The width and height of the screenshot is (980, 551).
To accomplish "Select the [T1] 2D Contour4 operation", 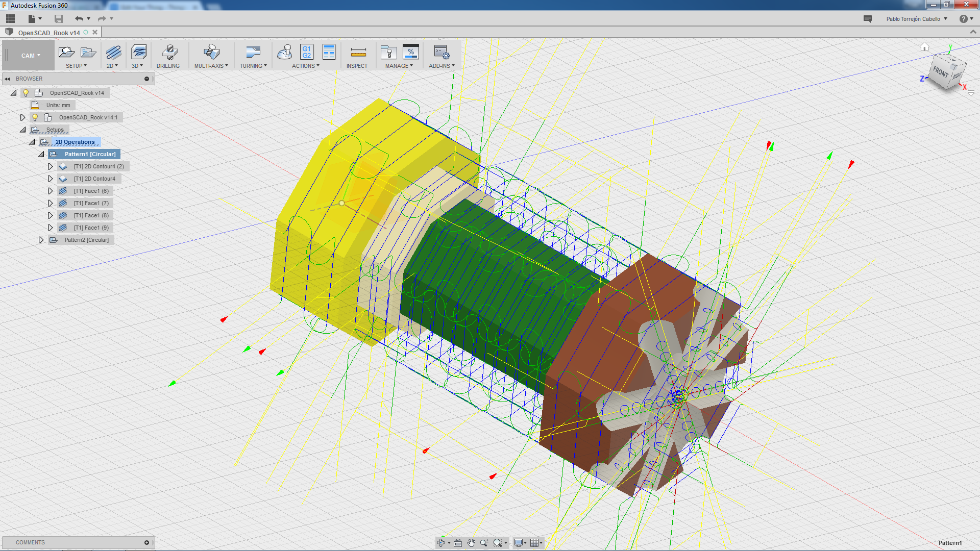I will pyautogui.click(x=94, y=179).
